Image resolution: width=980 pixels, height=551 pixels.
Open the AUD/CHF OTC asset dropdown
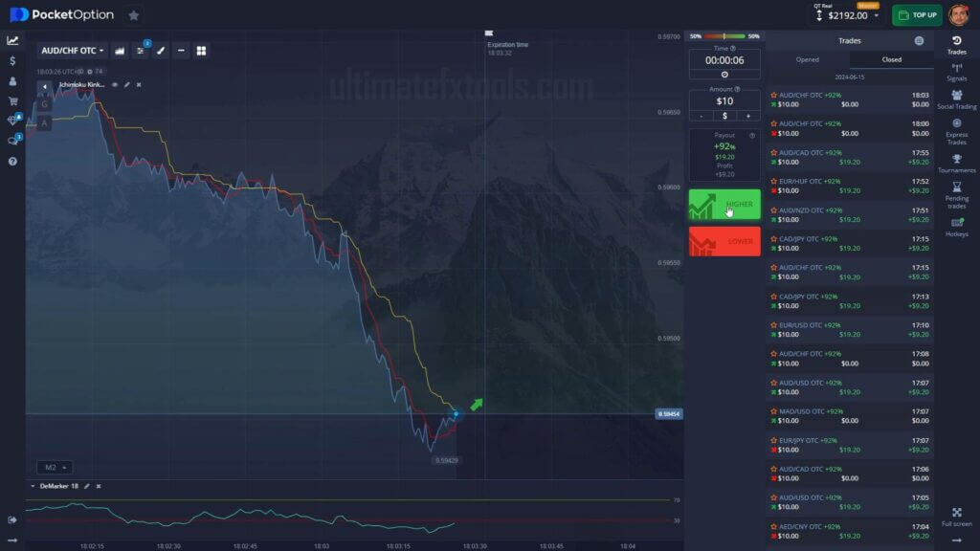point(72,50)
